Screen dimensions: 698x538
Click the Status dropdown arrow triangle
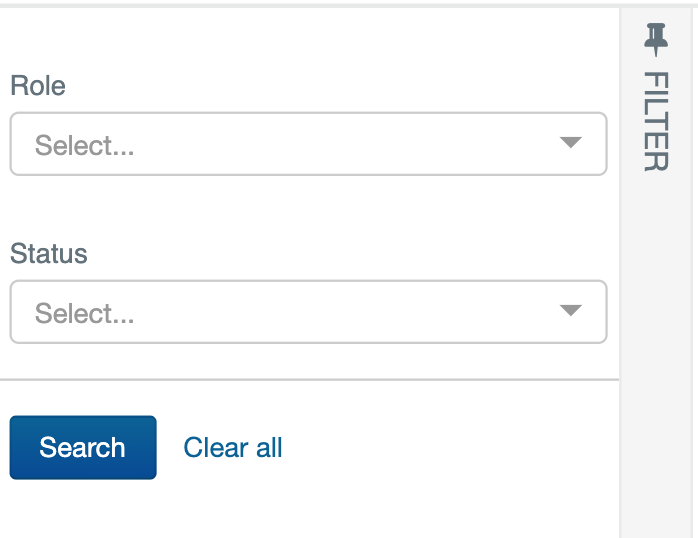click(x=571, y=310)
